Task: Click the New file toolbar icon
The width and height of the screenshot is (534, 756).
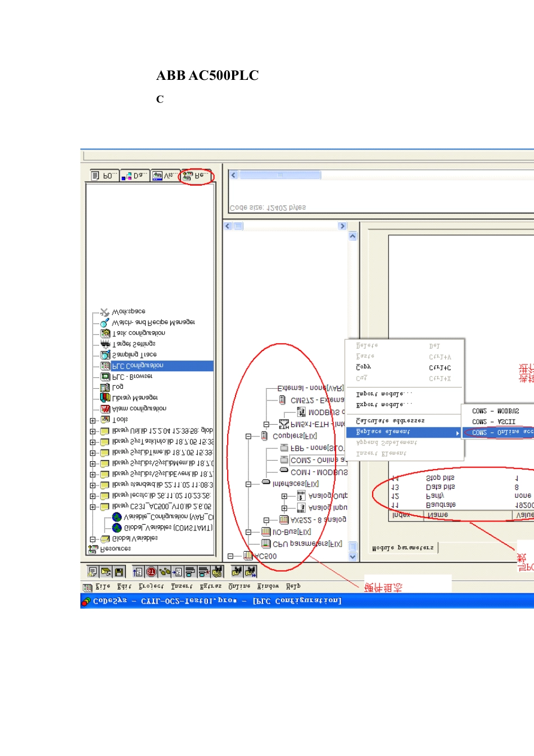Action: click(x=93, y=571)
